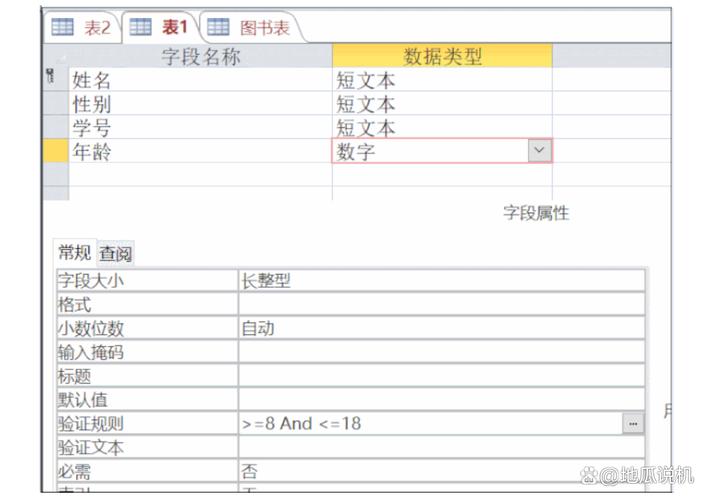
Task: Click the 输入掩码 property field
Action: tap(441, 352)
